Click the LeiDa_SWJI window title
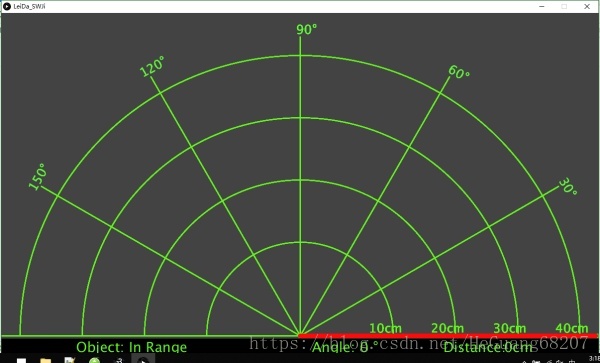 (x=29, y=7)
